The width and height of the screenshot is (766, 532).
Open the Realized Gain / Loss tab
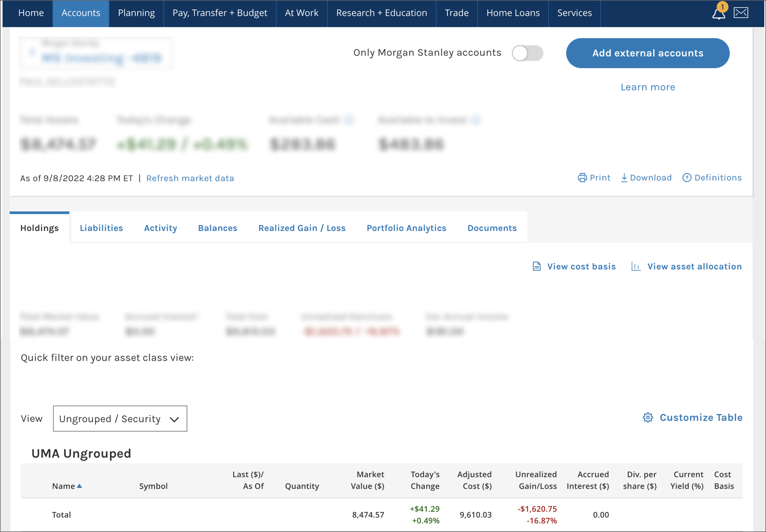click(302, 228)
